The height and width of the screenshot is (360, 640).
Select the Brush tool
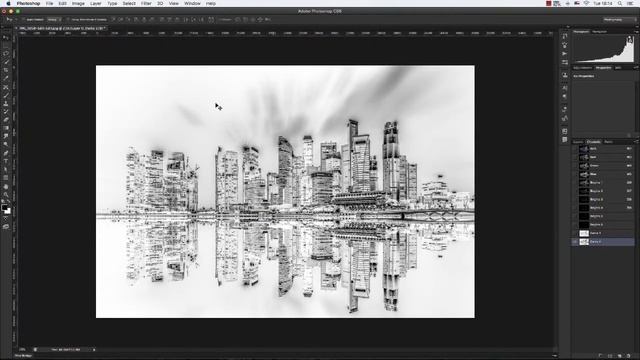pos(6,95)
